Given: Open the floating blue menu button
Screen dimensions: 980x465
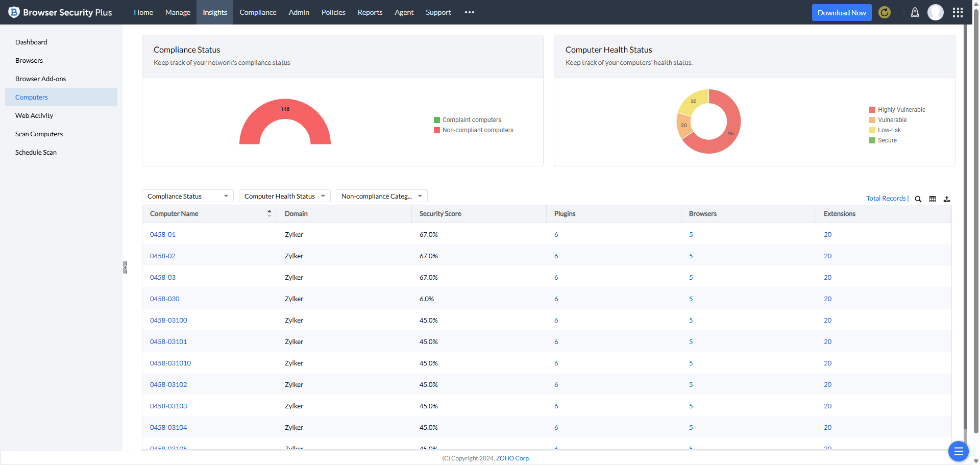Looking at the screenshot, I should coord(958,451).
